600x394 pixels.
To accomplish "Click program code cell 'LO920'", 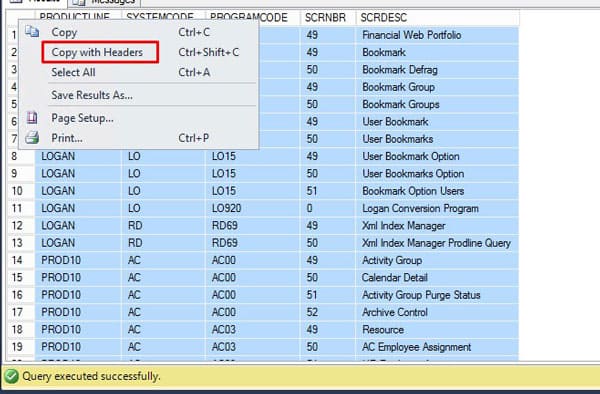I will [x=253, y=208].
